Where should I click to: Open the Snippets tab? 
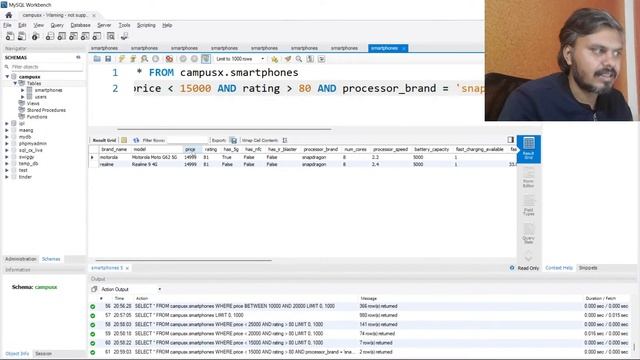[588, 268]
